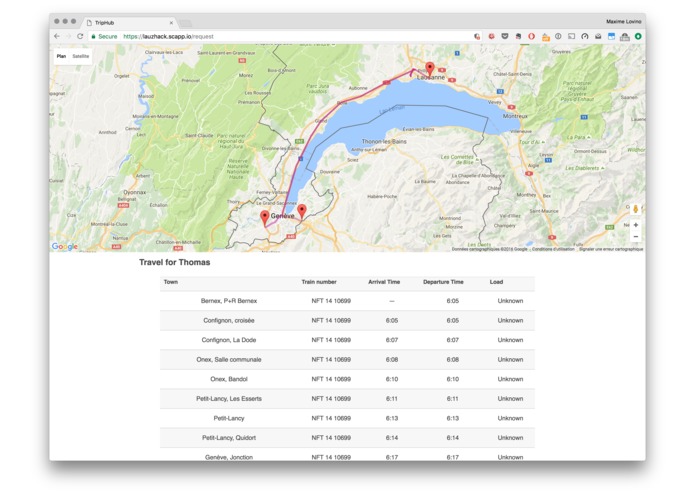Reload the TripHub page
This screenshot has height=494, width=695.
click(80, 36)
